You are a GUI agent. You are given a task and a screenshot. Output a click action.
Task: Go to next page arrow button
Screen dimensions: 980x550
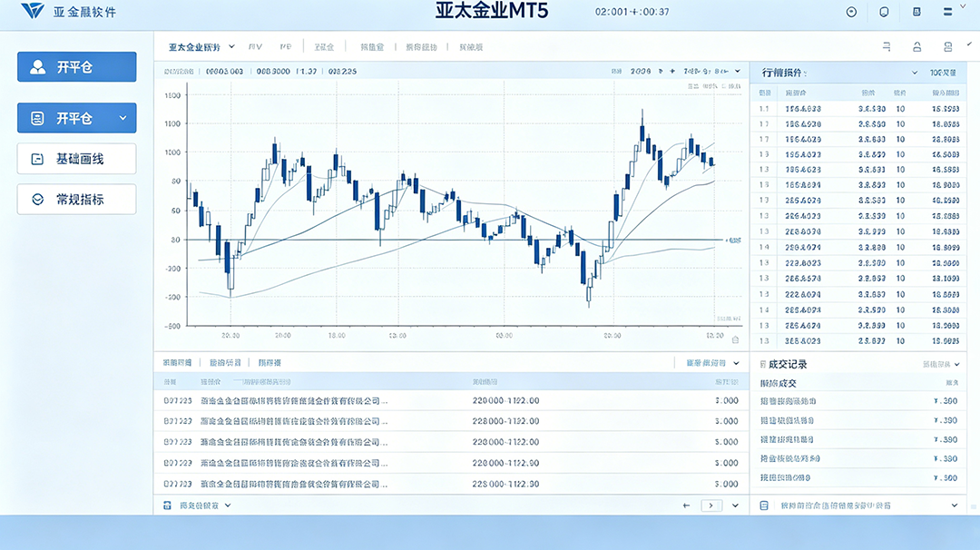(711, 505)
